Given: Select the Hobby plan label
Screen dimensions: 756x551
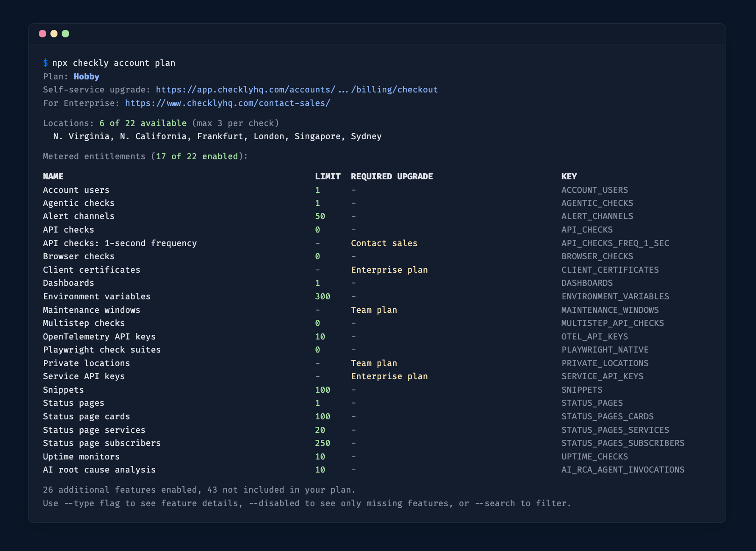Looking at the screenshot, I should (x=86, y=76).
